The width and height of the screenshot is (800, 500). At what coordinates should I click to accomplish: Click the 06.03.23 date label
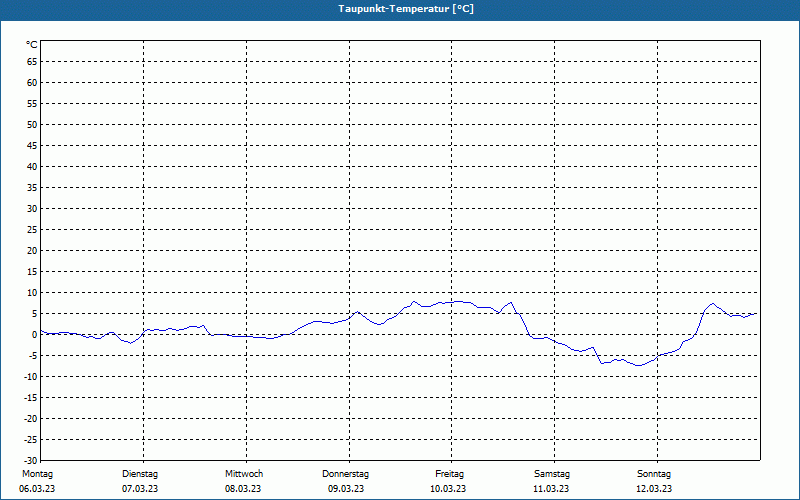[37, 489]
